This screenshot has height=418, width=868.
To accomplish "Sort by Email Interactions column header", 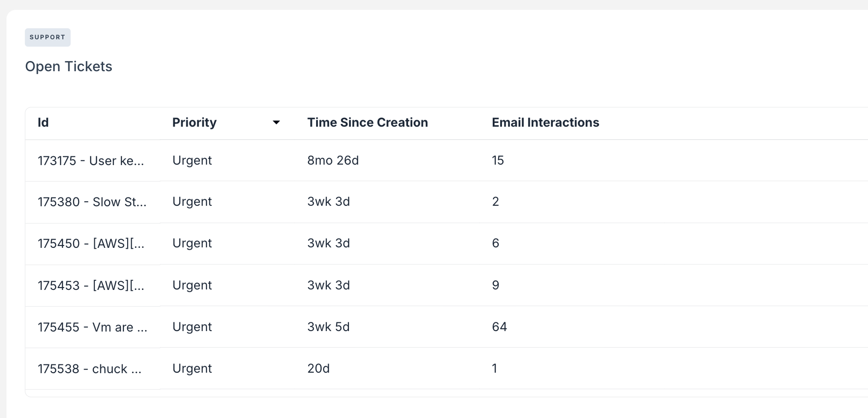I will tap(545, 123).
